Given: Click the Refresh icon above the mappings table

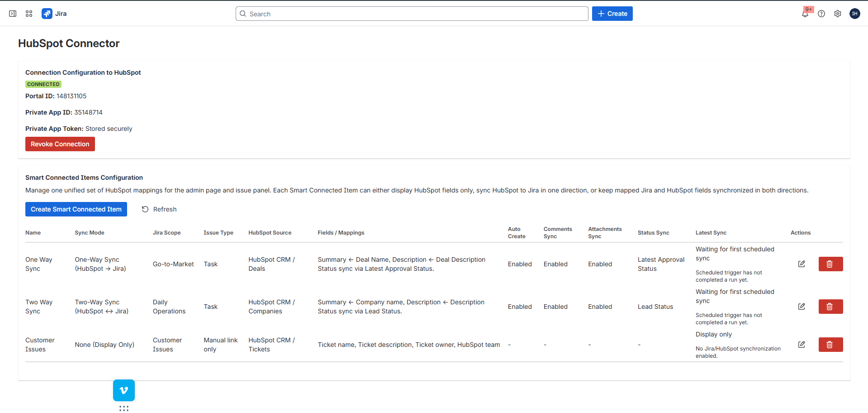Looking at the screenshot, I should (145, 209).
